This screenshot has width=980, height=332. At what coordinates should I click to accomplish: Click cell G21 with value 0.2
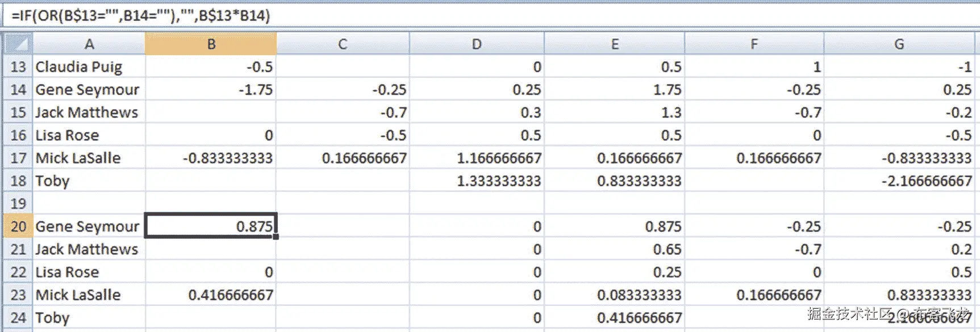point(899,249)
